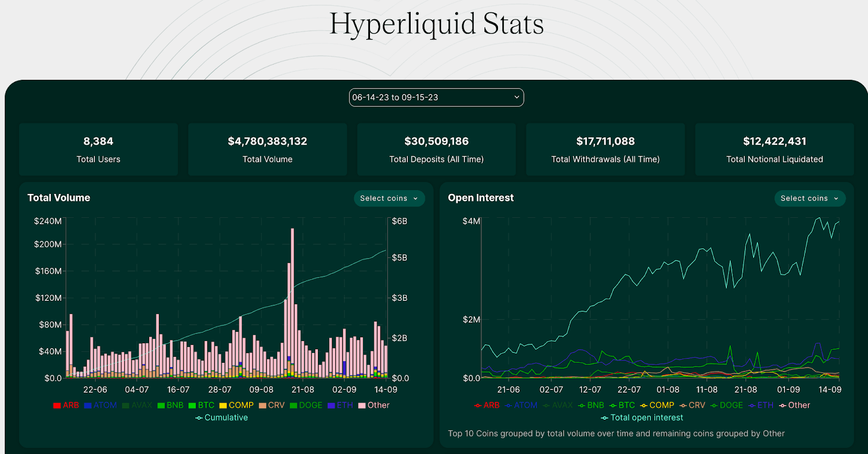868x454 pixels.
Task: Click the Total Withdrawals (All Time) card
Action: click(x=605, y=149)
